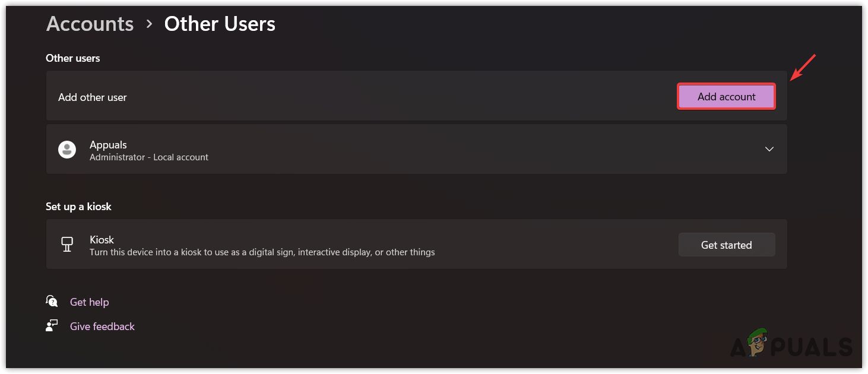Click the Kiosk description text
The height and width of the screenshot is (374, 868).
[262, 252]
